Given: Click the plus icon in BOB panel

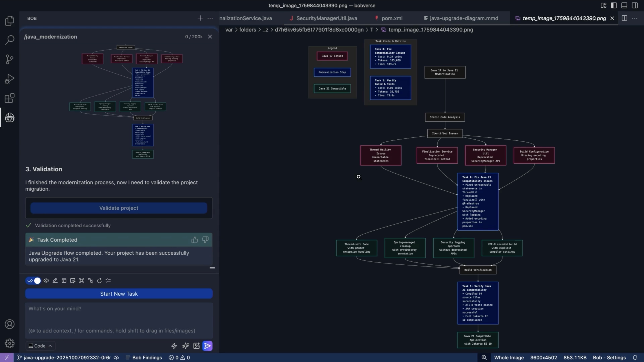Looking at the screenshot, I should [x=200, y=18].
